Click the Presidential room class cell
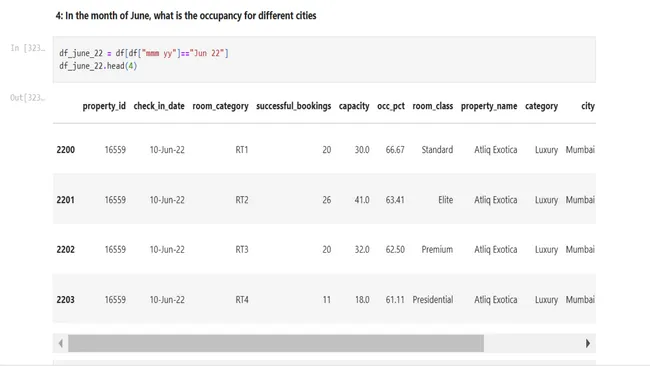This screenshot has height=366, width=650. pos(432,299)
